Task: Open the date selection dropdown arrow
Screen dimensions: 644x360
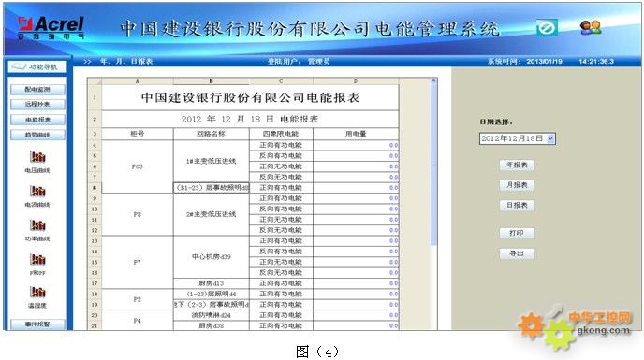Action: [x=550, y=138]
